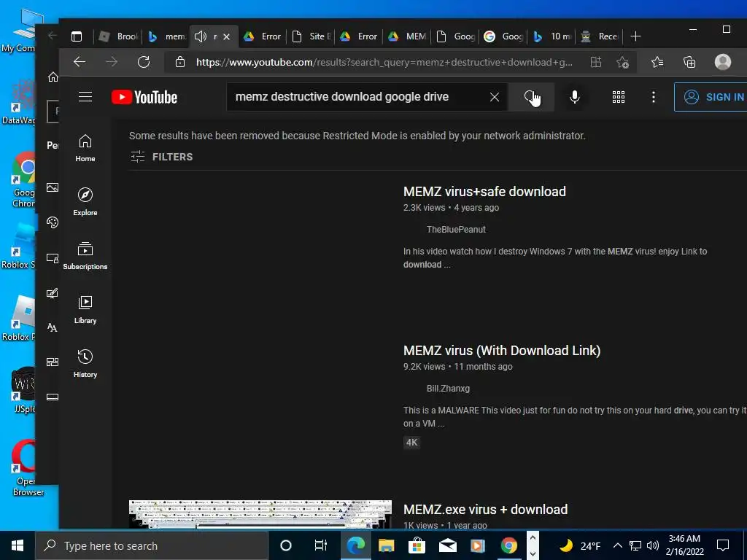This screenshot has width=747, height=560.
Task: Open a new Edge tab
Action: click(x=635, y=36)
